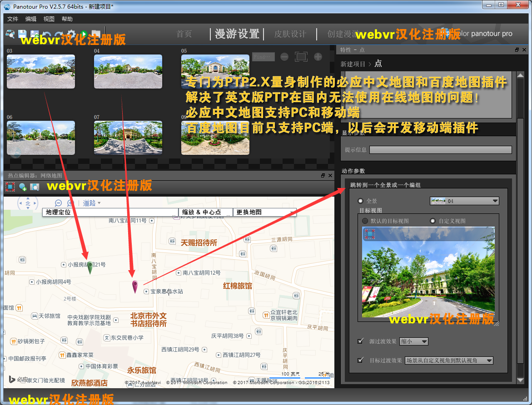Click the add panorama images icon
Screen dimensions: 532x405
pyautogui.click(x=34, y=34)
